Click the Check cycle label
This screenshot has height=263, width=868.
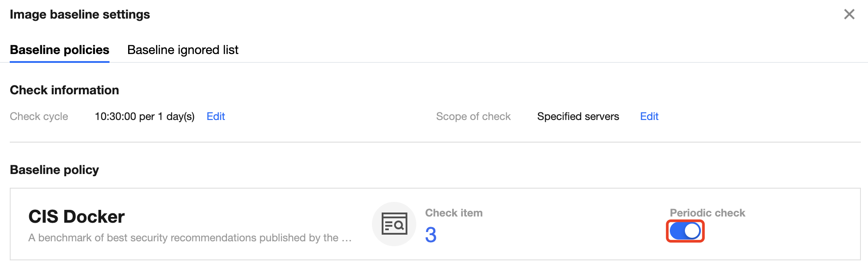[39, 116]
